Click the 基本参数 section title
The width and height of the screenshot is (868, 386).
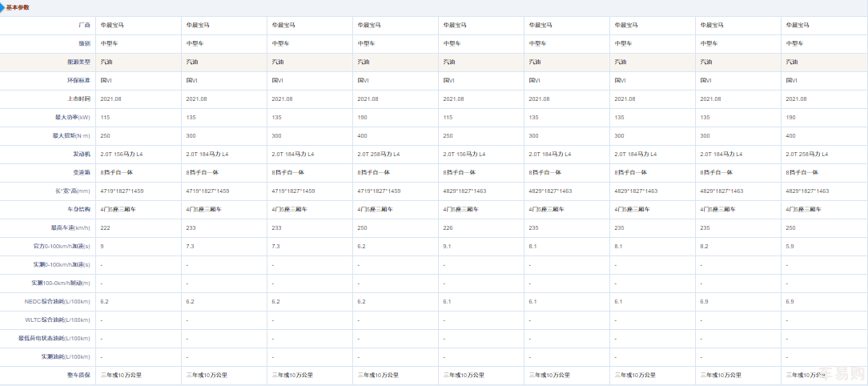pos(18,8)
